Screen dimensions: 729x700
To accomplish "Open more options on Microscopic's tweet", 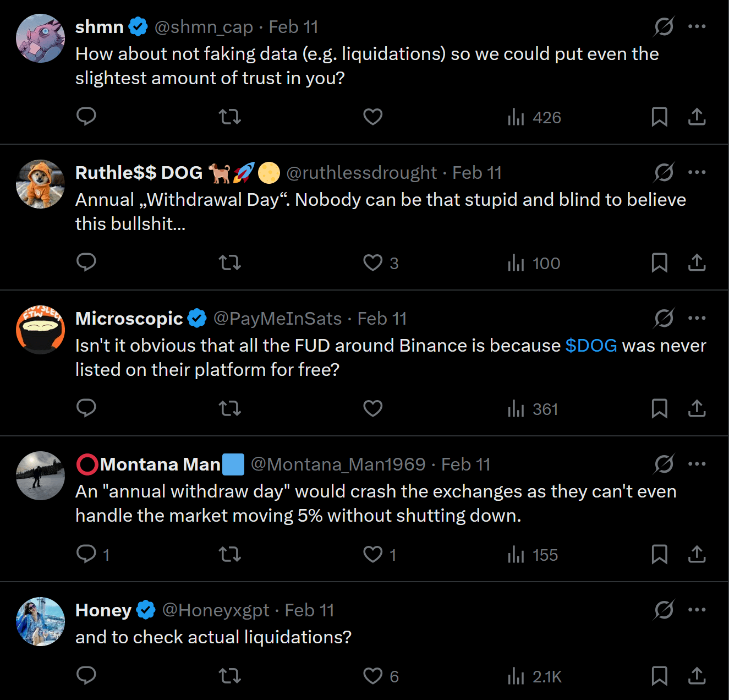I will pos(697,318).
